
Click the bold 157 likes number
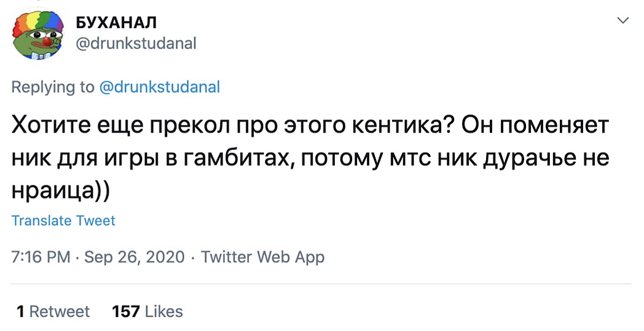point(126,311)
